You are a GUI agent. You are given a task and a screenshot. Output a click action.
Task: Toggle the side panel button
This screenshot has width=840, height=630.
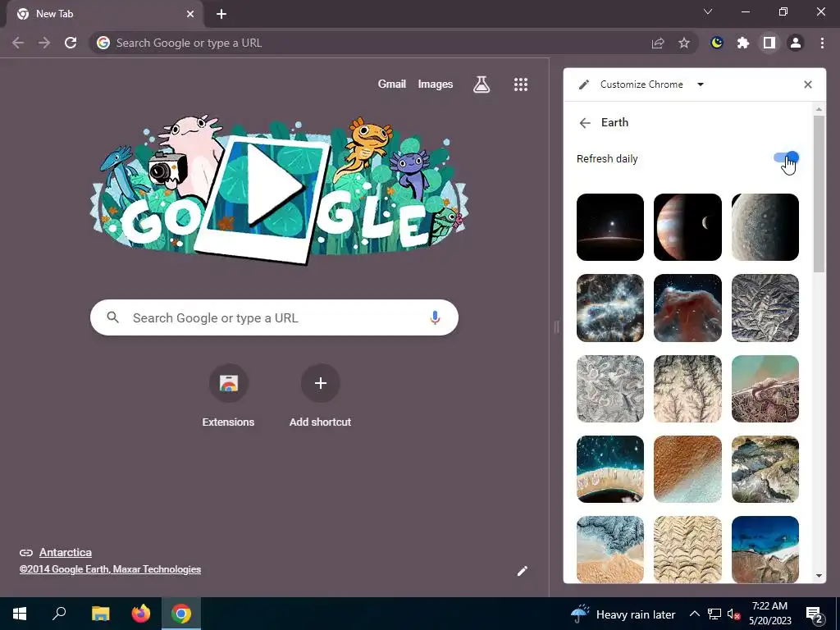pyautogui.click(x=769, y=43)
